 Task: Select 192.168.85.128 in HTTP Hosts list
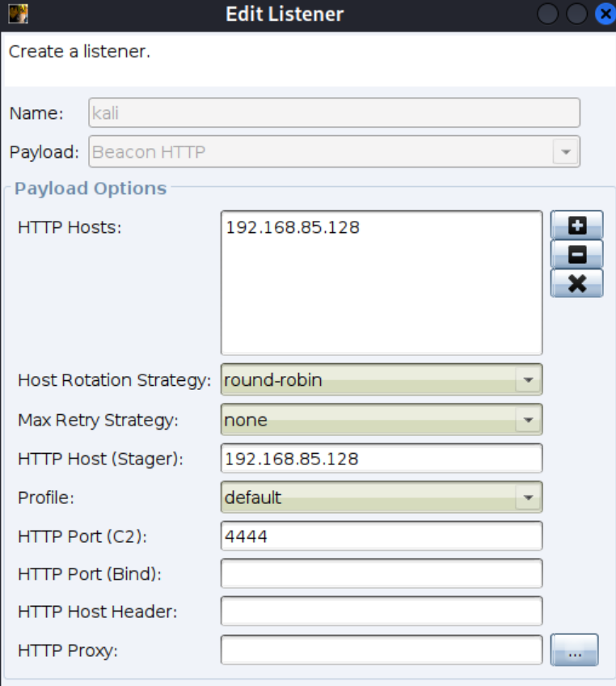point(293,228)
